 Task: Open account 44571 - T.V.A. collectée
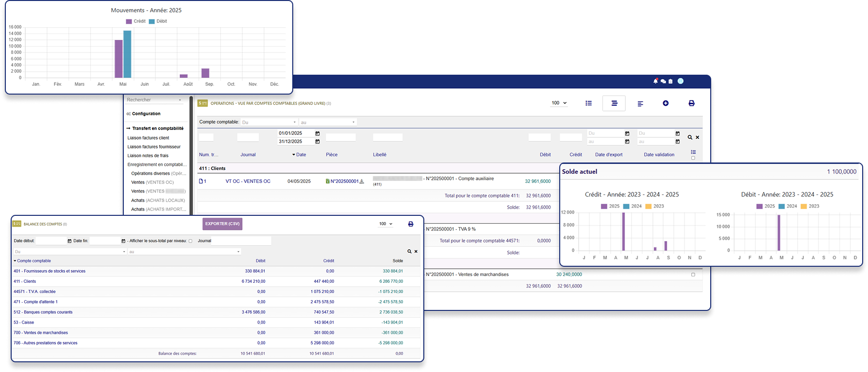coord(34,292)
